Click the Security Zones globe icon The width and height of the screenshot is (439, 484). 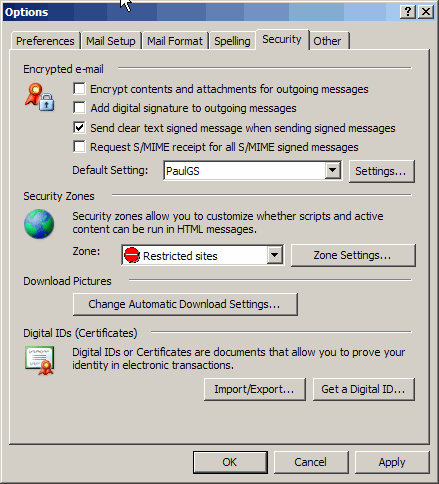(x=39, y=224)
